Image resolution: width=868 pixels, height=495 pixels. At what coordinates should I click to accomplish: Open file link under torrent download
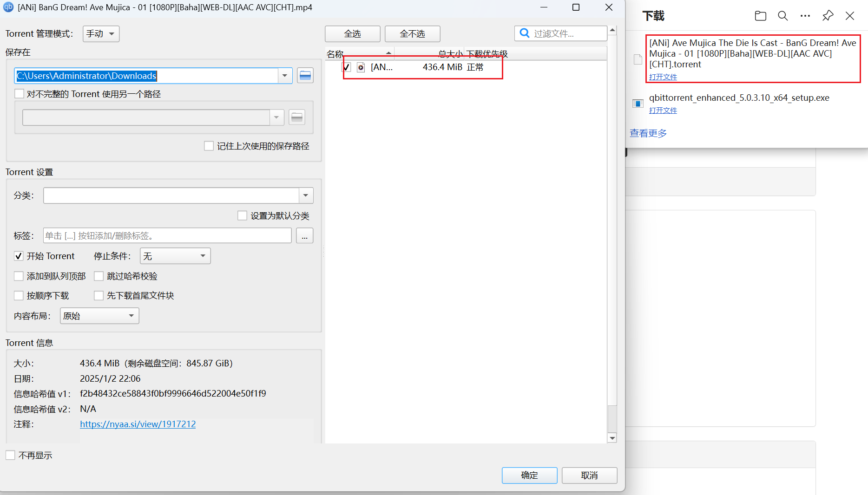point(663,77)
